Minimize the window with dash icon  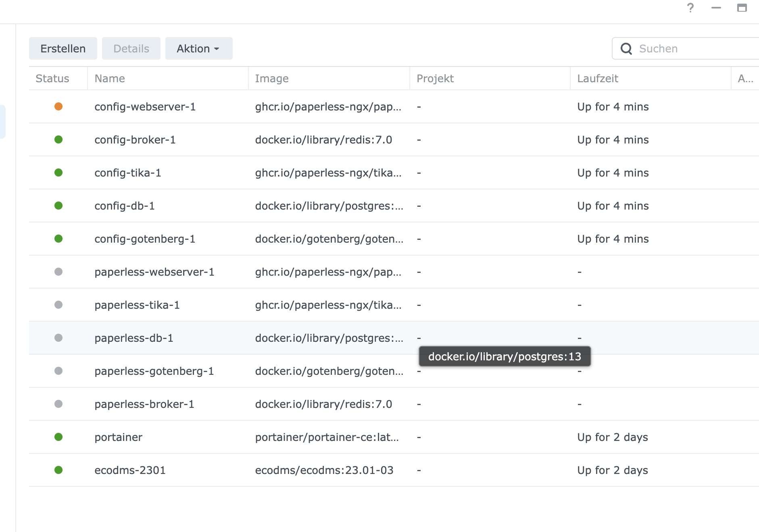coord(716,8)
